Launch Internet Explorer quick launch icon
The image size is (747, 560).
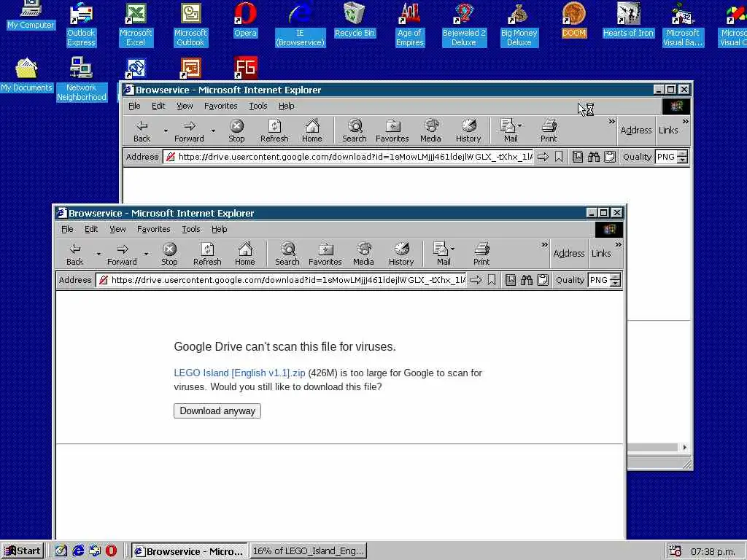click(78, 551)
